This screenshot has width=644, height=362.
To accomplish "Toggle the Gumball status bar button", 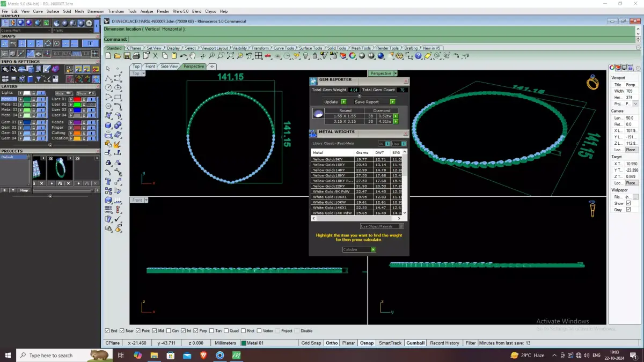I will pos(415,343).
